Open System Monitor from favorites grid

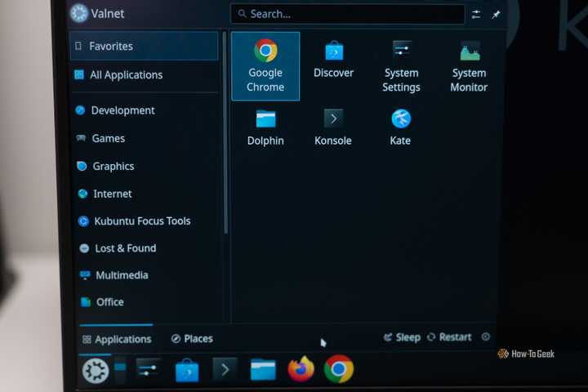tap(469, 66)
